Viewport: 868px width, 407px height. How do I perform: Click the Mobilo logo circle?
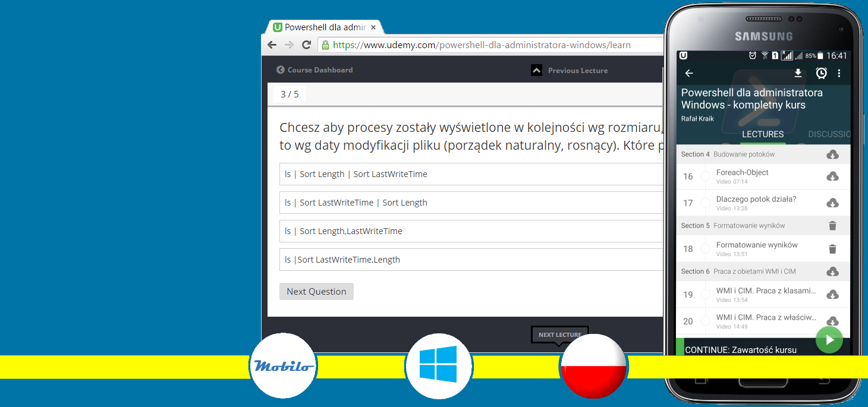tap(283, 366)
